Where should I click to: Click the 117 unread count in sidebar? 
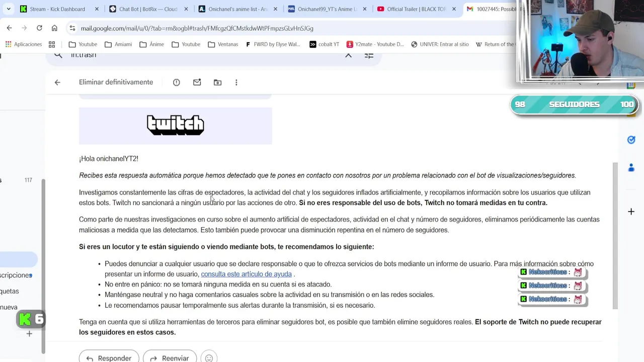click(x=28, y=180)
